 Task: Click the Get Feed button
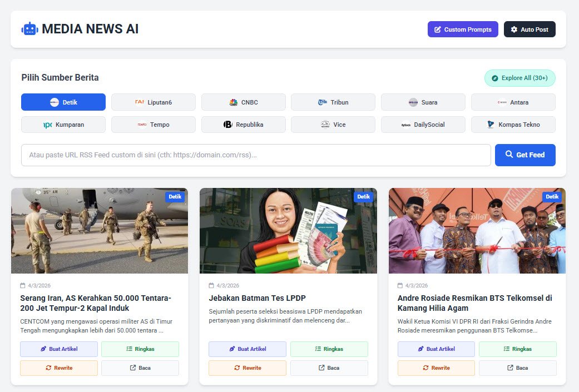click(x=525, y=155)
